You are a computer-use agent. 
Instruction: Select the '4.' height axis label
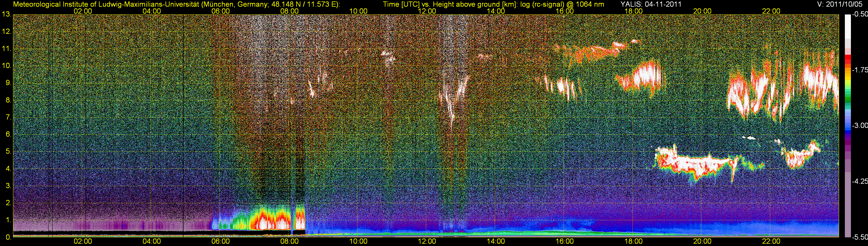coord(8,169)
